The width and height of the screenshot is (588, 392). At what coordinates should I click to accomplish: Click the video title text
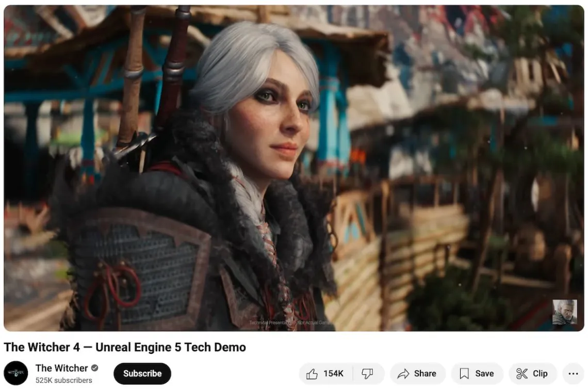(125, 347)
